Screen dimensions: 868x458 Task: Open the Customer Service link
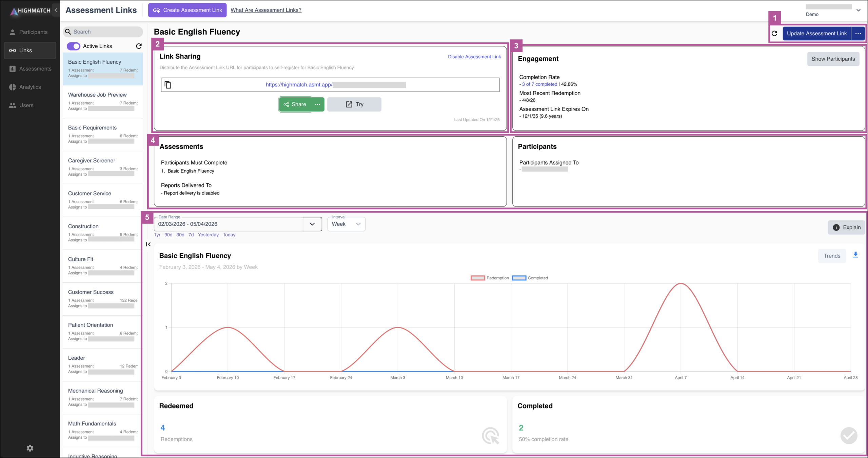(103, 200)
